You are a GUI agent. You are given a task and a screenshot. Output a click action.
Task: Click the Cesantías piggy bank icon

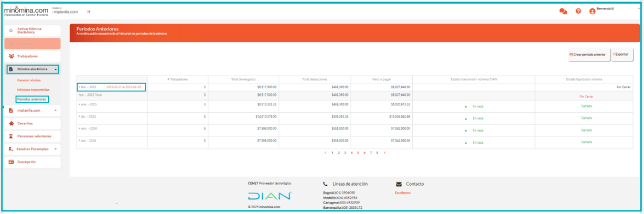[11, 123]
